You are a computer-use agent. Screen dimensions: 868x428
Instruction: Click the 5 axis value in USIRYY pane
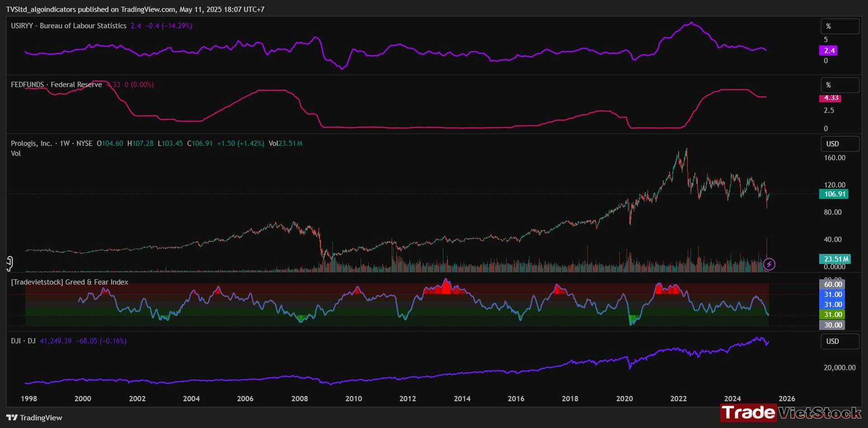(826, 39)
